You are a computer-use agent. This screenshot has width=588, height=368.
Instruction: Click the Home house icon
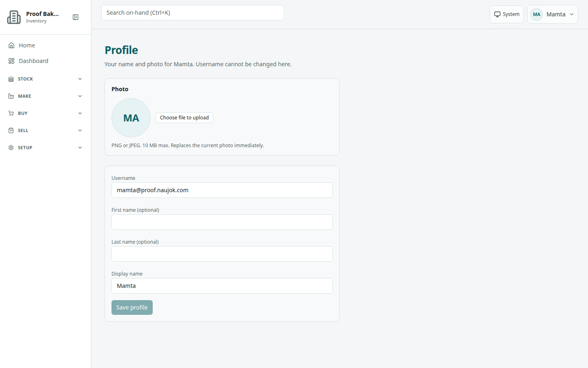pos(11,45)
